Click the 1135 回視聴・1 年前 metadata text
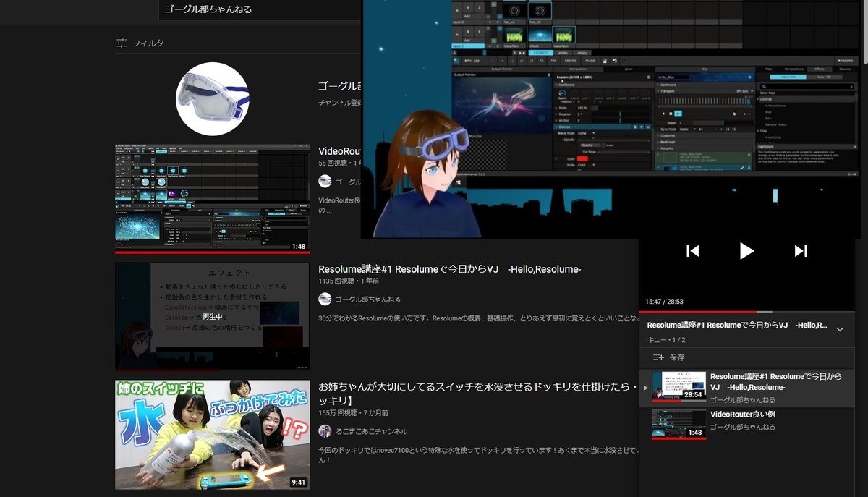868x497 pixels. (349, 281)
